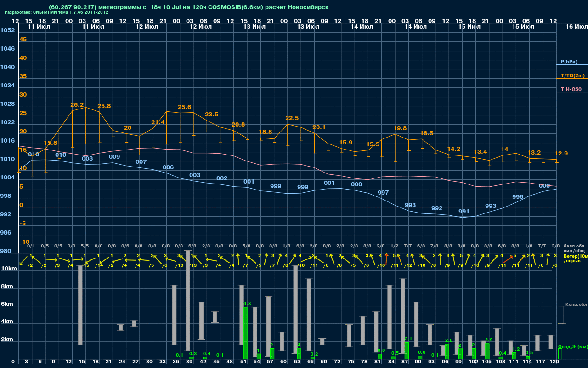Click the temperature value 14.2
588x368 pixels.
tap(454, 149)
